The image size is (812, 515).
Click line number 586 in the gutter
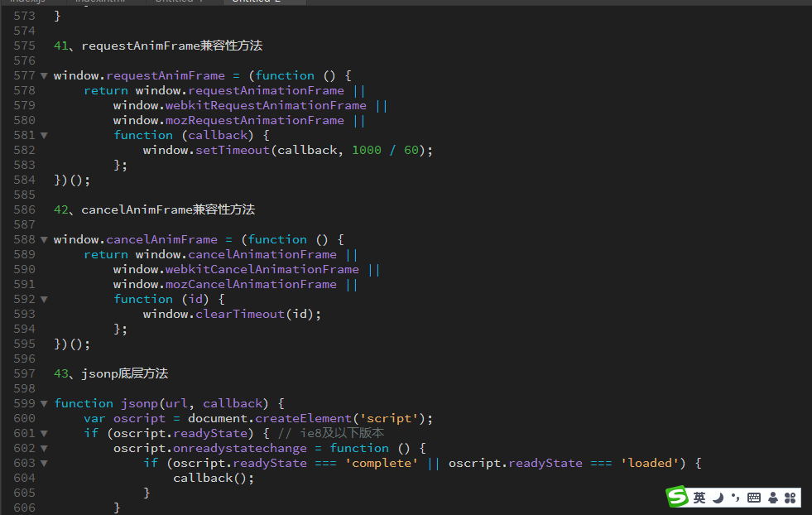coord(25,209)
